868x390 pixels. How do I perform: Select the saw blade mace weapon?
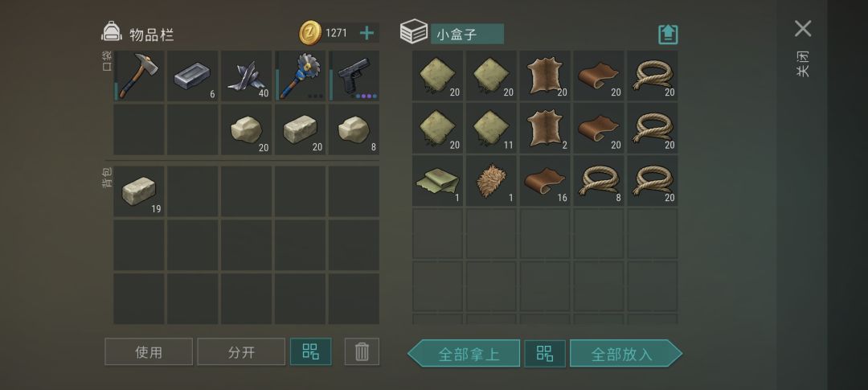[x=300, y=76]
